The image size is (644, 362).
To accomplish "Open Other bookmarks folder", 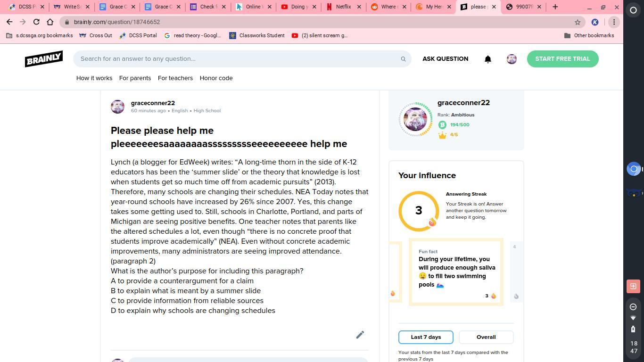I will [x=589, y=35].
